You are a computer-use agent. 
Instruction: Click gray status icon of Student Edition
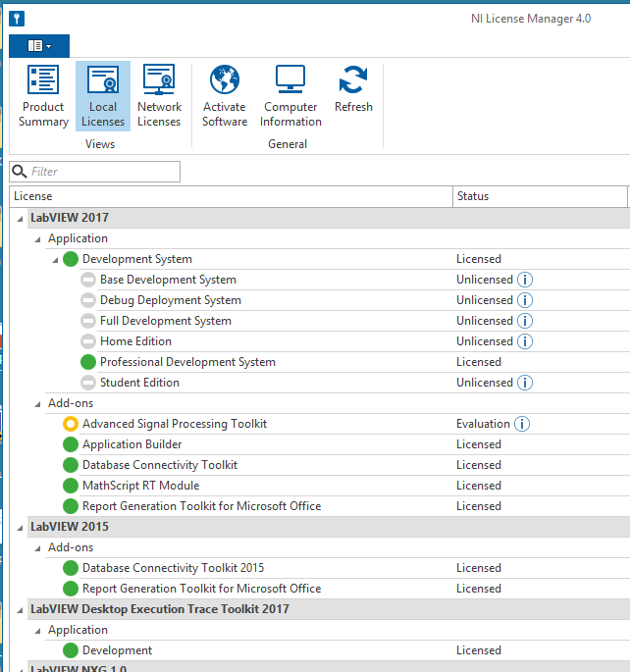tap(88, 383)
